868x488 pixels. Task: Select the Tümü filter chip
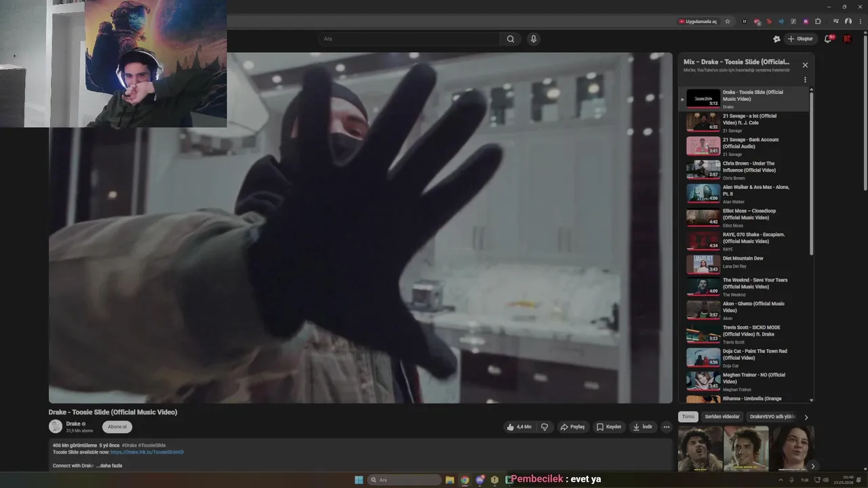coord(688,417)
